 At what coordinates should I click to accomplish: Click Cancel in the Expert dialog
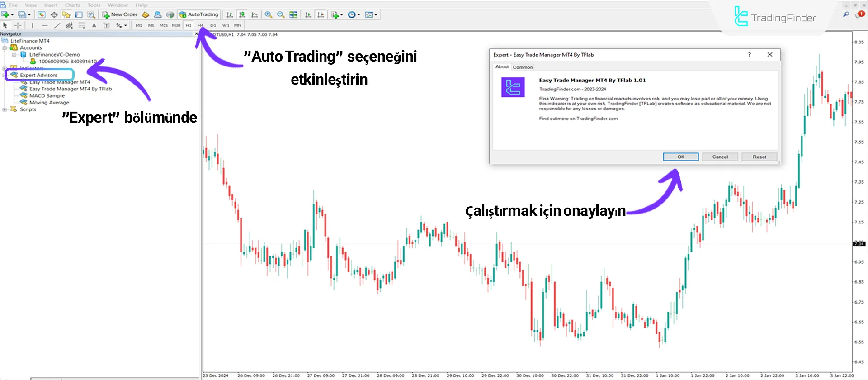click(720, 157)
